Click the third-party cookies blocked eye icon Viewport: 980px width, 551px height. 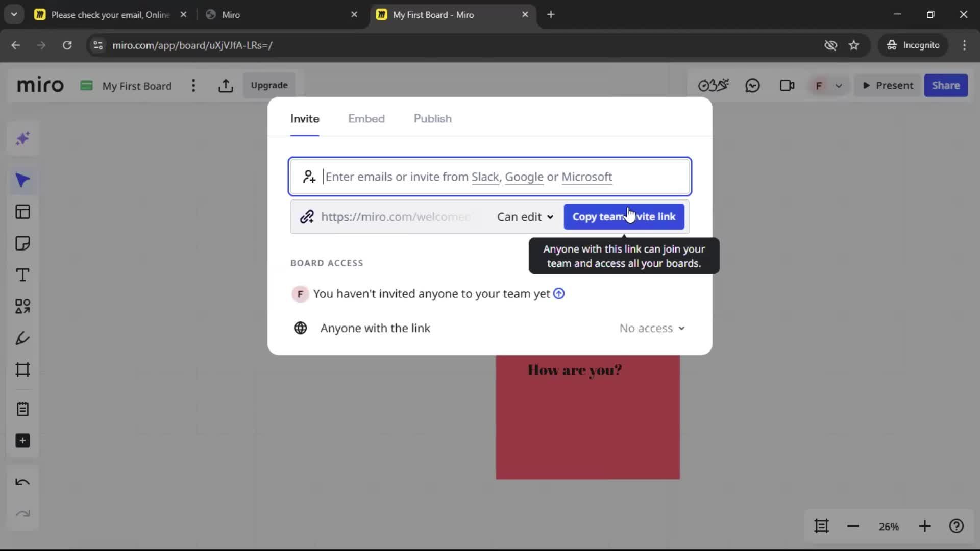pos(831,45)
